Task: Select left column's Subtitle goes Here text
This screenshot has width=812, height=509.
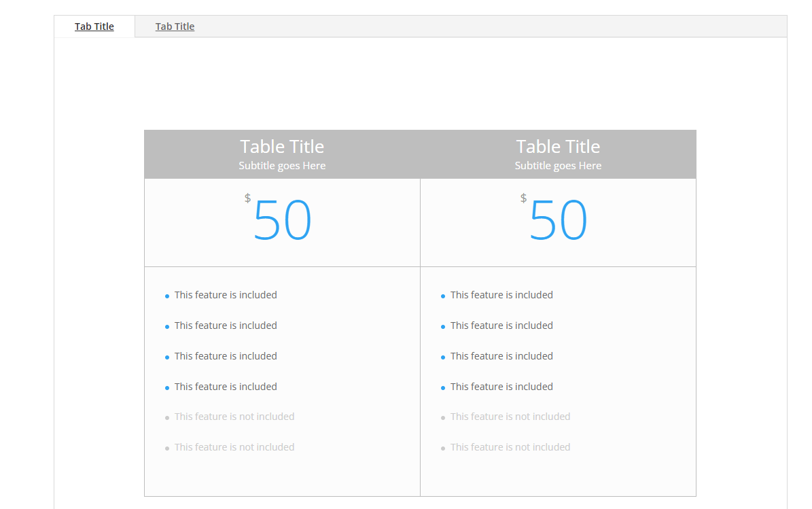Action: [282, 166]
